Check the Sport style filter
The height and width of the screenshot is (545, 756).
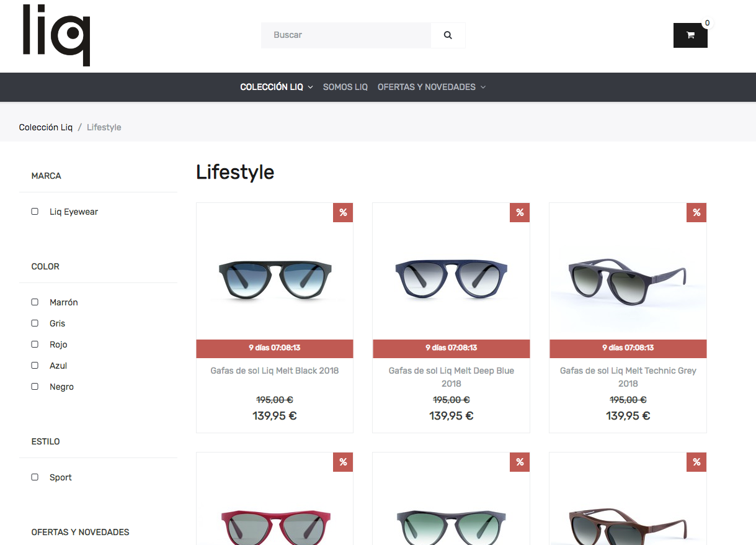click(x=35, y=477)
